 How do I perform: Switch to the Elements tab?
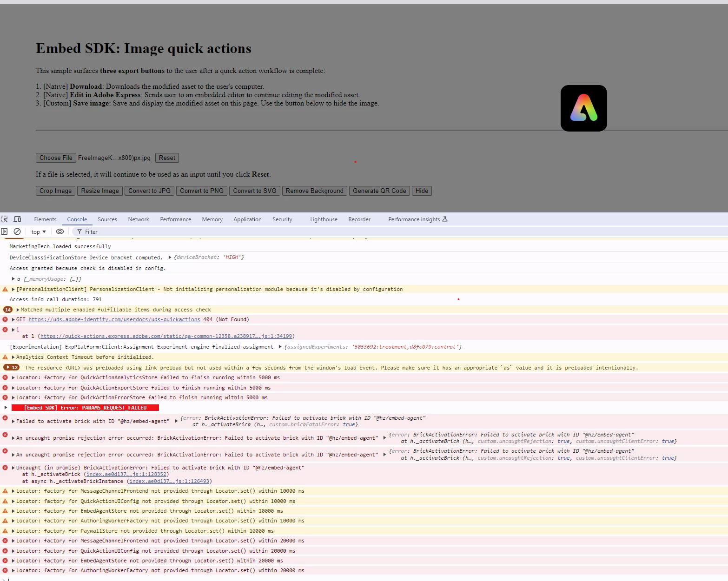[x=45, y=219]
